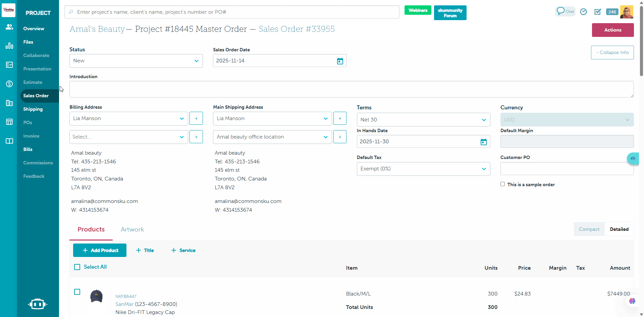
Task: Open the notes/tasks pencil icon in header
Action: [x=597, y=12]
